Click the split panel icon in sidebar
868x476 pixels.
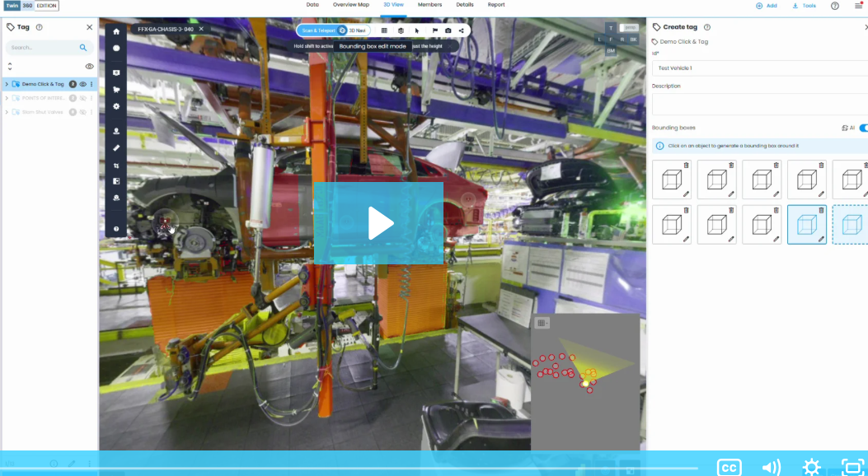[x=116, y=181]
